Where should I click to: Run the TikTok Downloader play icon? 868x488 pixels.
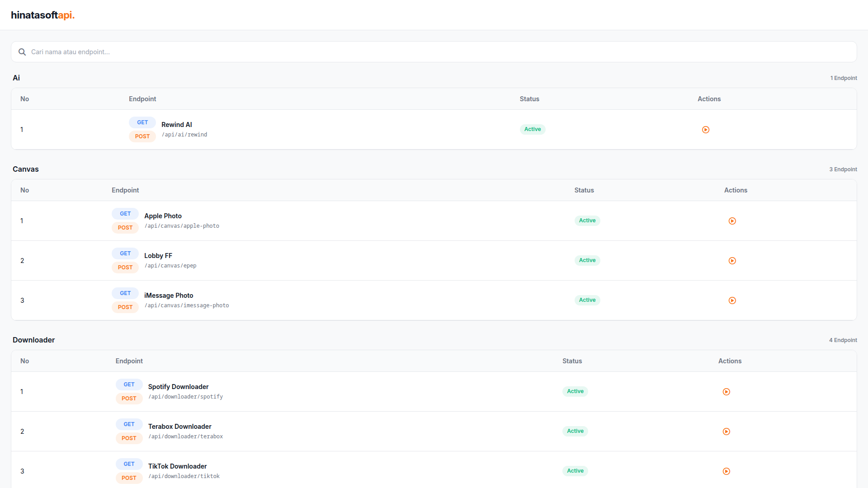point(726,471)
